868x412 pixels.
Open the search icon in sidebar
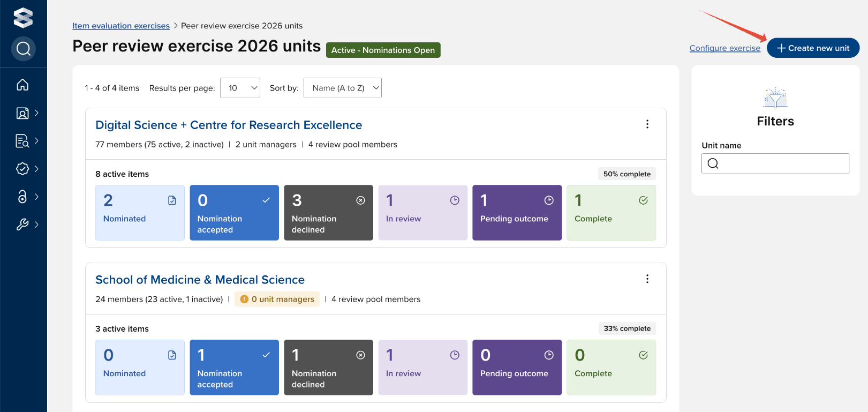pos(23,49)
